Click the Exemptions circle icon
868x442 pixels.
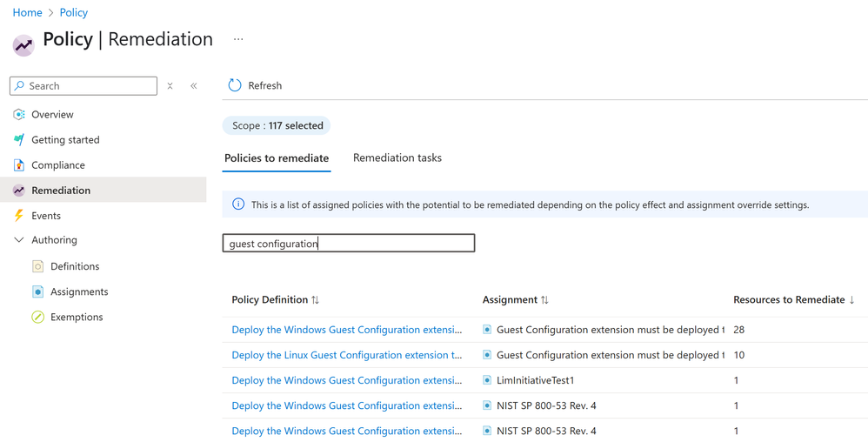[37, 317]
